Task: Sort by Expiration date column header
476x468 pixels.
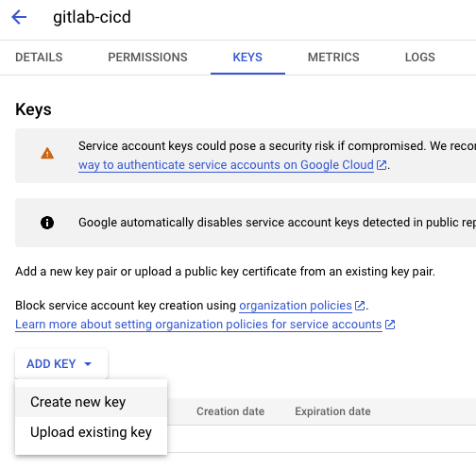Action: point(332,411)
